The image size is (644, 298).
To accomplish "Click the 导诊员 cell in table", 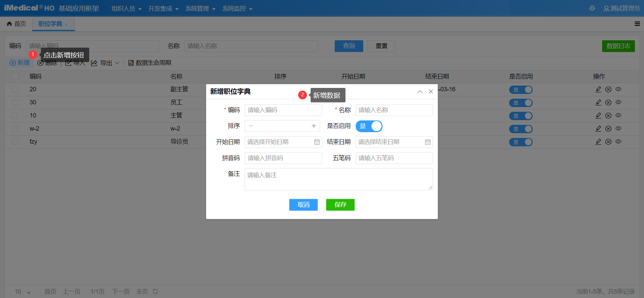I will coord(179,142).
